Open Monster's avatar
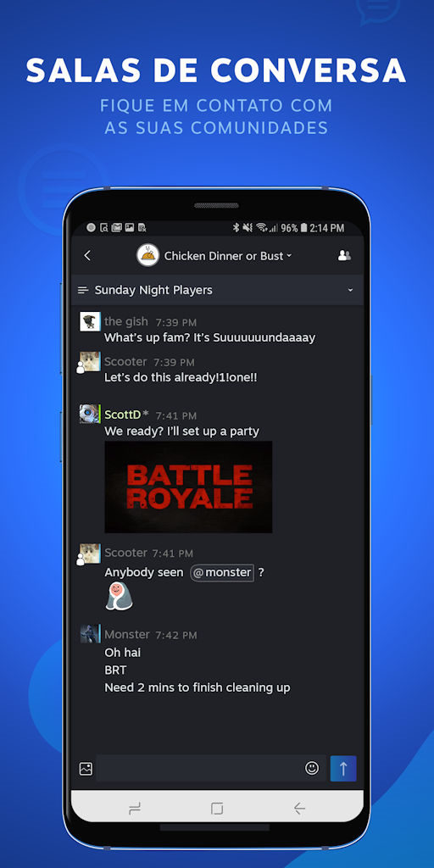The image size is (434, 868). click(90, 634)
